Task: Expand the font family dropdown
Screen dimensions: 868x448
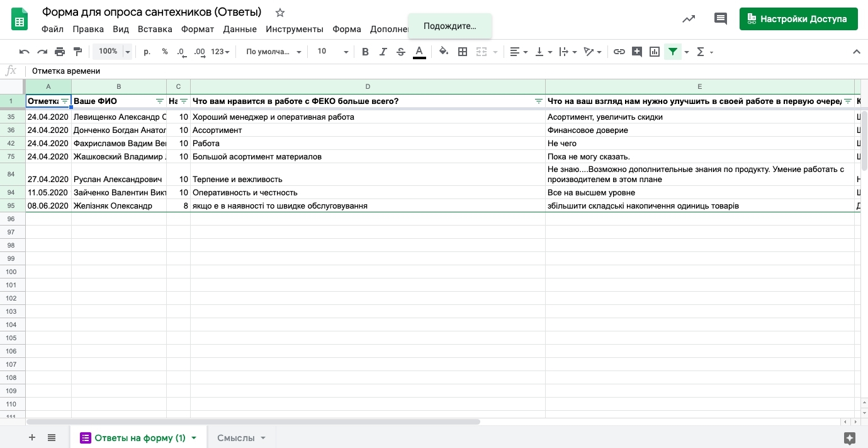Action: click(x=274, y=52)
